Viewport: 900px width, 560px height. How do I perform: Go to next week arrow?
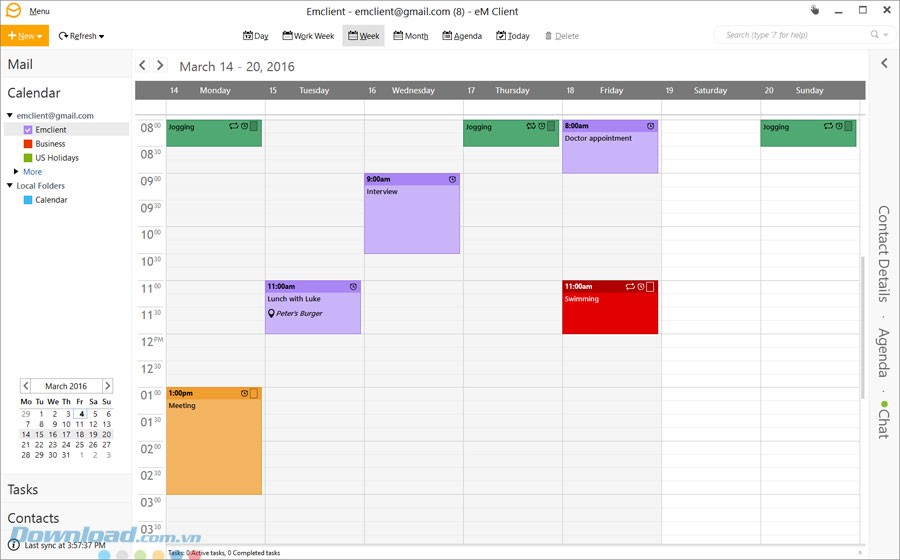[x=160, y=66]
